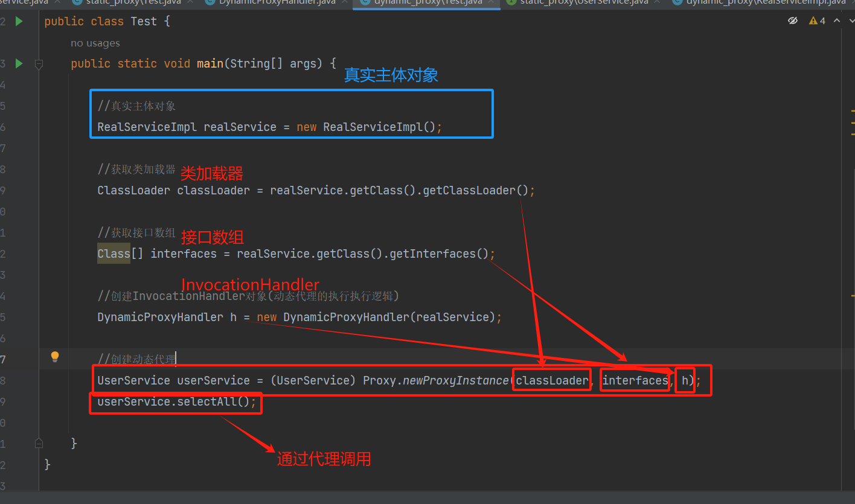Click the highlighted "Class" type keyword

114,254
